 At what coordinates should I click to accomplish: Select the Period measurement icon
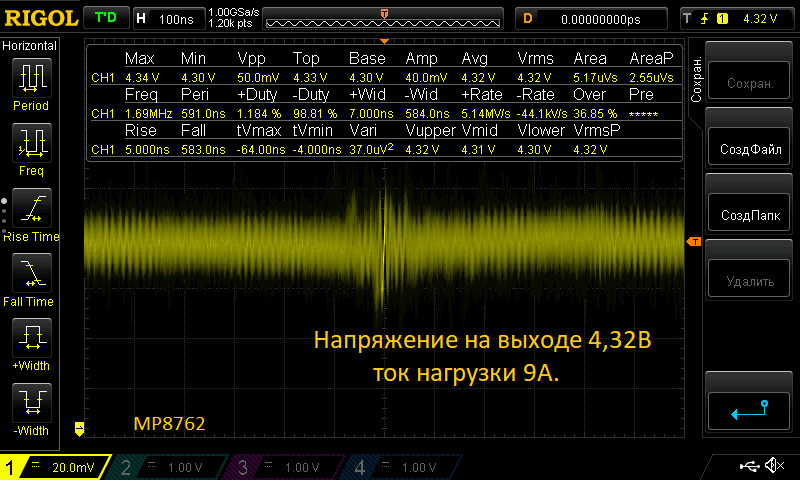(31, 80)
